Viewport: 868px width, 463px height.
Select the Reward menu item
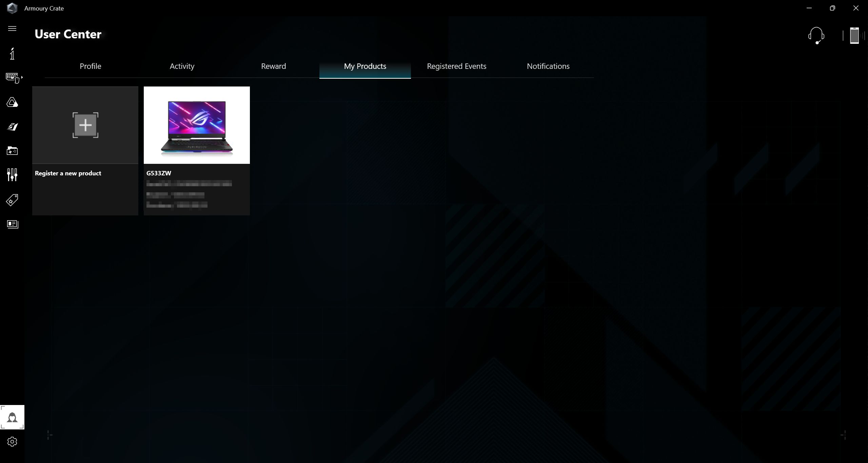[x=273, y=66]
